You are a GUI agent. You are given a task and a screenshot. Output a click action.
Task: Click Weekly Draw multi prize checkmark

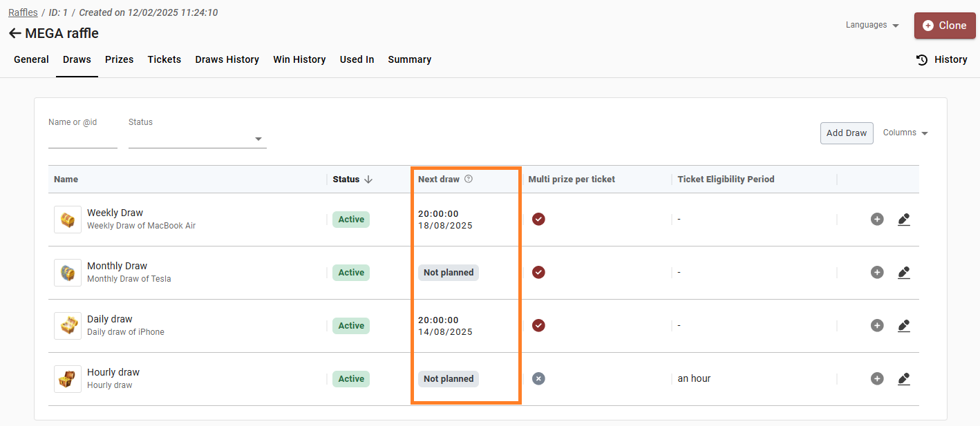pos(538,220)
